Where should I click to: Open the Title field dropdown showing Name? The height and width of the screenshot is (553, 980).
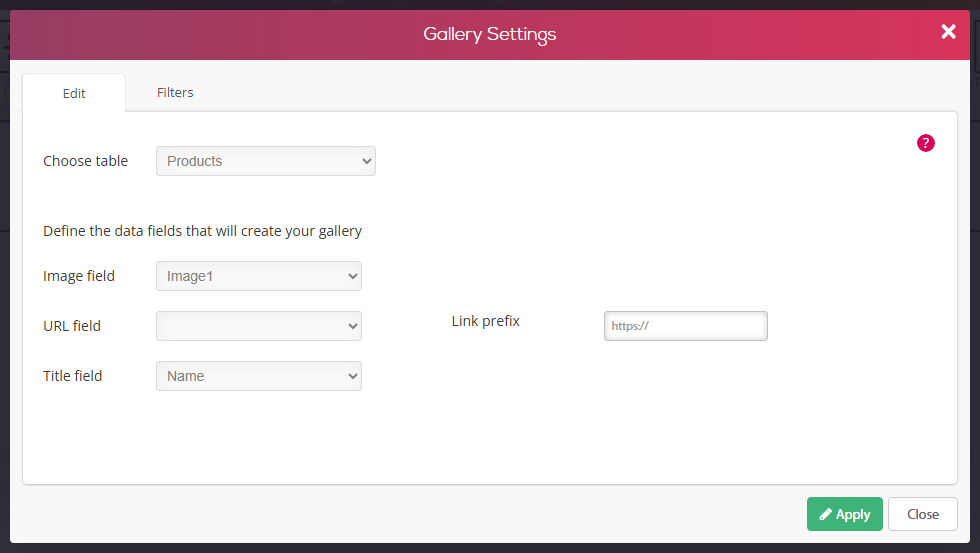[x=259, y=376]
